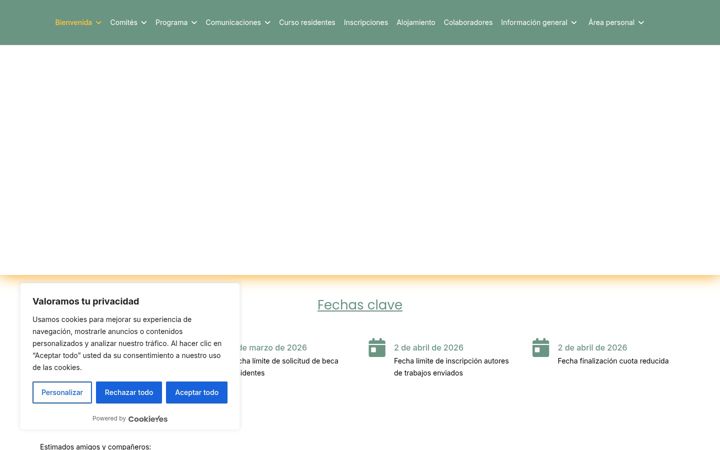
Task: Expand the Bienvenida dropdown chevron
Action: 98,22
